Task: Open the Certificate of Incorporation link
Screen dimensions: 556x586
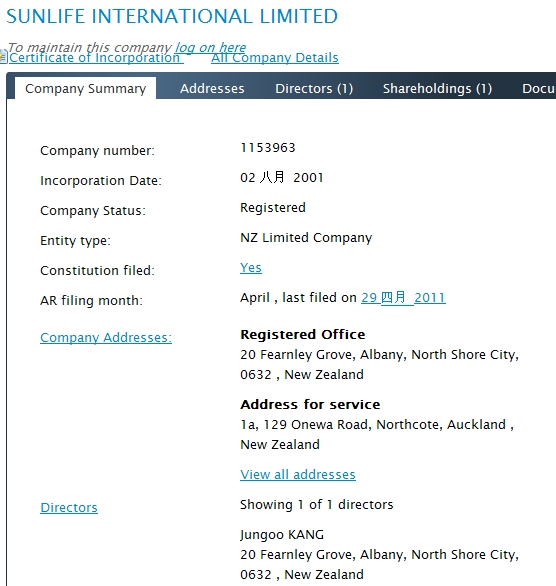Action: point(96,58)
